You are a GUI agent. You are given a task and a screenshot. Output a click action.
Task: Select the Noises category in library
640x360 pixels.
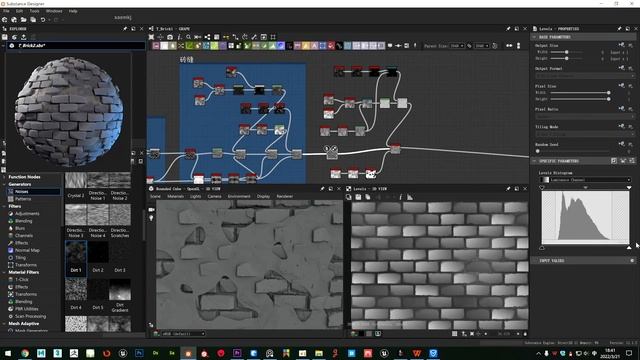tap(34, 191)
